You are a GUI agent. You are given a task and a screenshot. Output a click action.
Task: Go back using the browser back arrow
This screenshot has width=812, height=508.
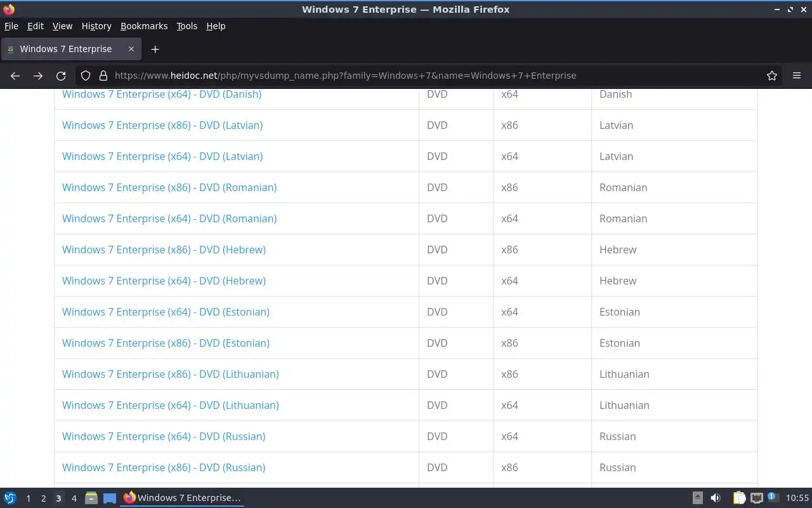pos(15,76)
